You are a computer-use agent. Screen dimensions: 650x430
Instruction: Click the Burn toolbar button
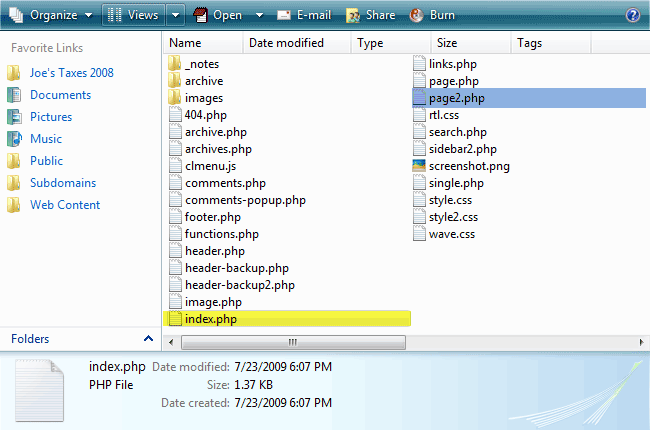click(432, 15)
